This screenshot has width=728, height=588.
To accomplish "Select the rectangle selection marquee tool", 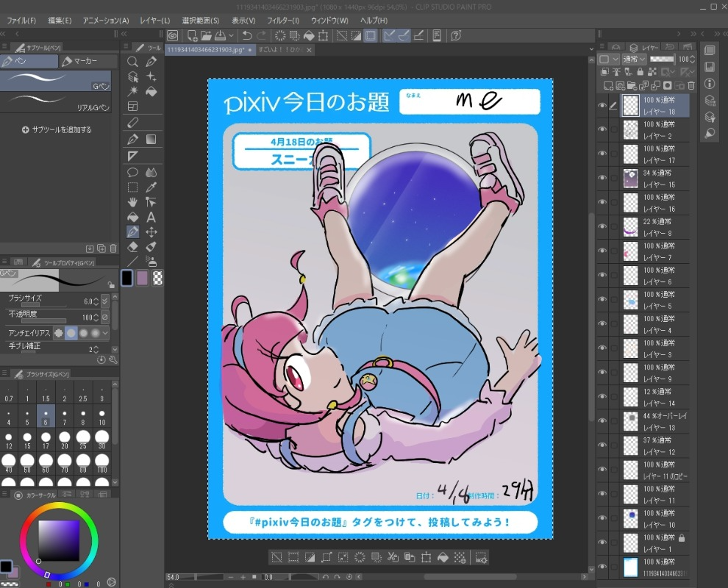I will [133, 187].
